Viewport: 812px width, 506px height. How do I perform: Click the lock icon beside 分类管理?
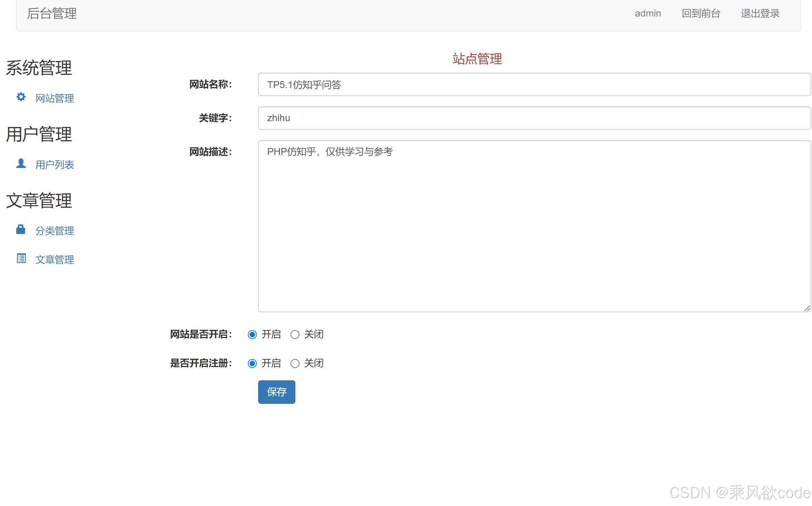[x=21, y=230]
